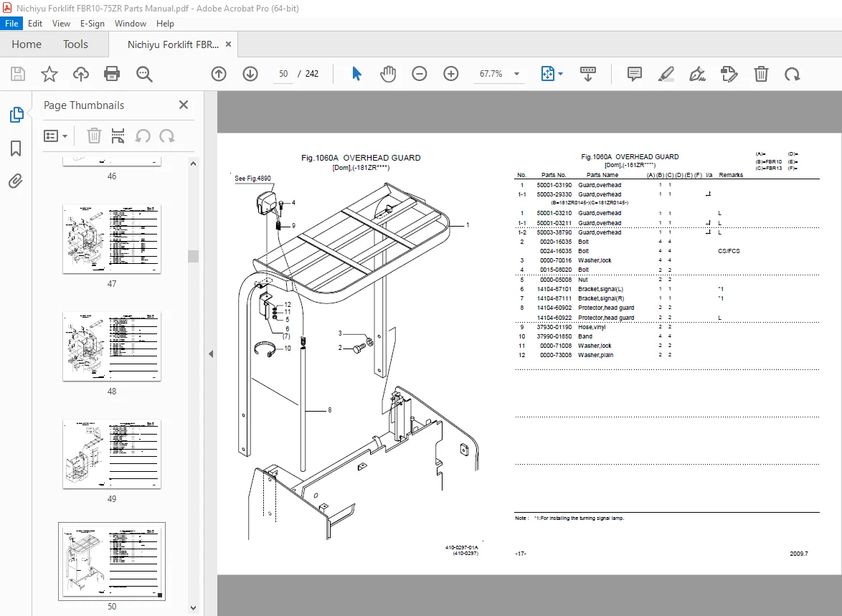Click thumbnail scrollbar up arrow

tap(194, 164)
